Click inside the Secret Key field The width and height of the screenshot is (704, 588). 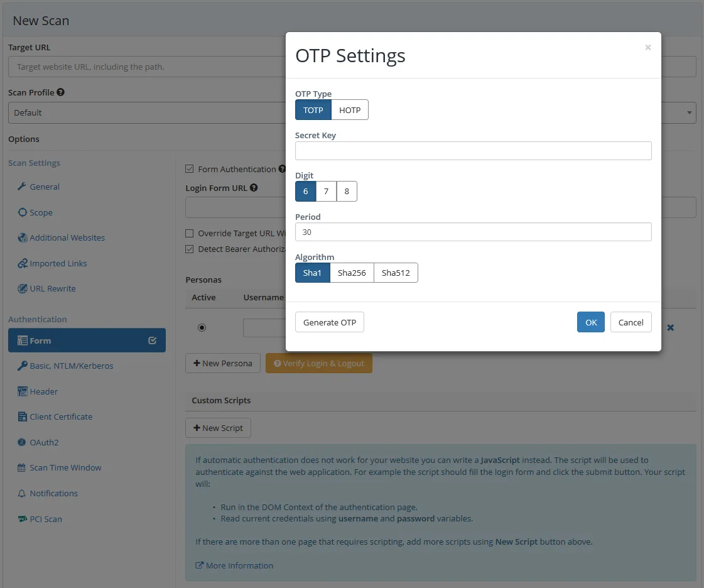[x=473, y=150]
